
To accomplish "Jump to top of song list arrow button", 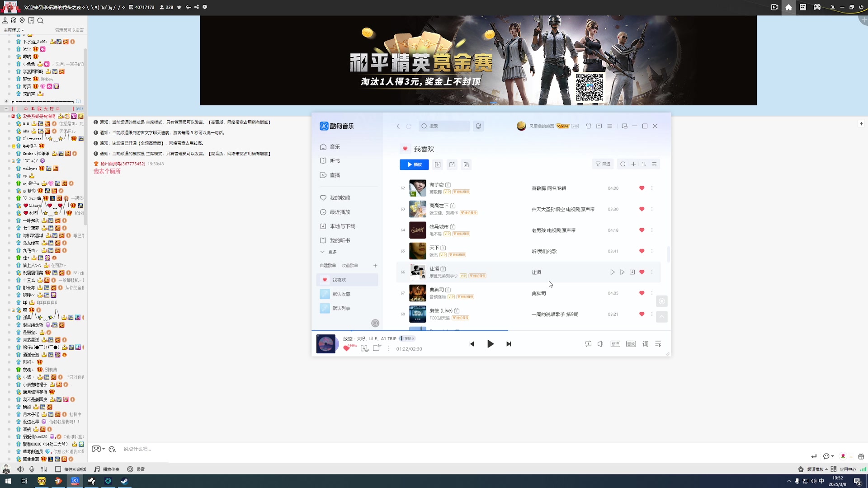I will 661,317.
